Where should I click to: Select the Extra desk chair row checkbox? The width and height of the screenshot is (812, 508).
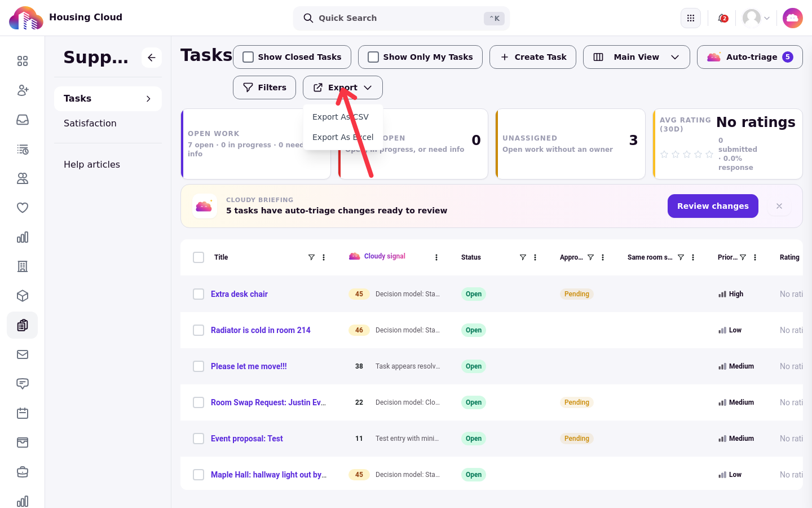(x=198, y=294)
